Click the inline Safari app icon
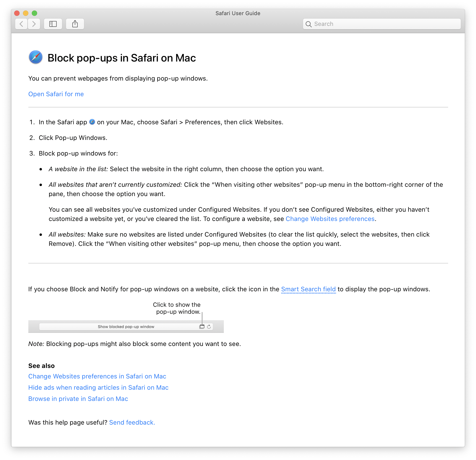Screen dimensions: 476x460 click(92, 122)
